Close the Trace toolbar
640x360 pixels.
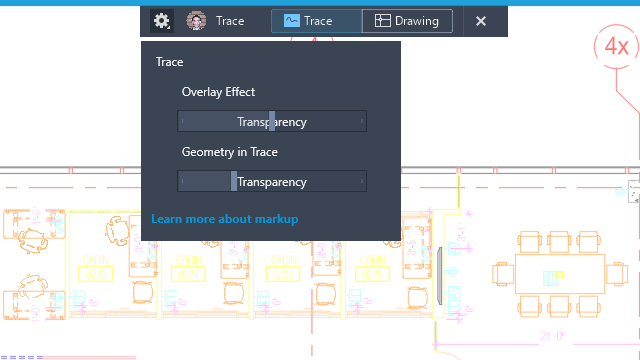click(x=481, y=21)
